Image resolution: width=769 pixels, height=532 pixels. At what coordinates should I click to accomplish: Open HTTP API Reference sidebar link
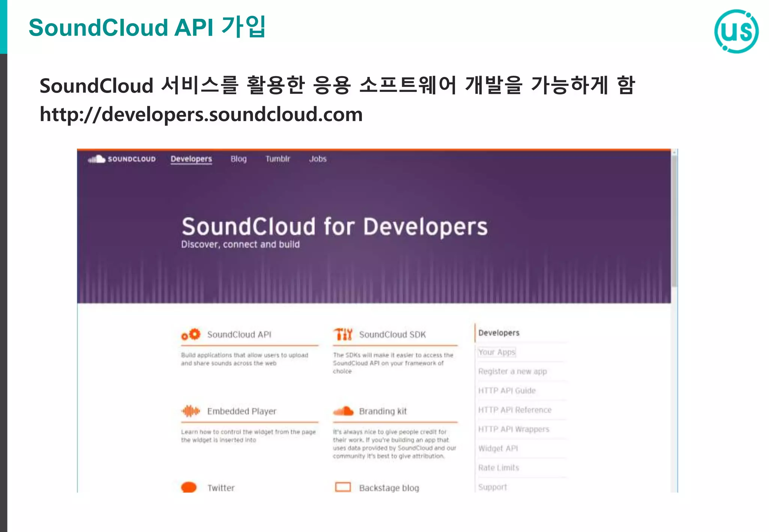click(x=515, y=410)
